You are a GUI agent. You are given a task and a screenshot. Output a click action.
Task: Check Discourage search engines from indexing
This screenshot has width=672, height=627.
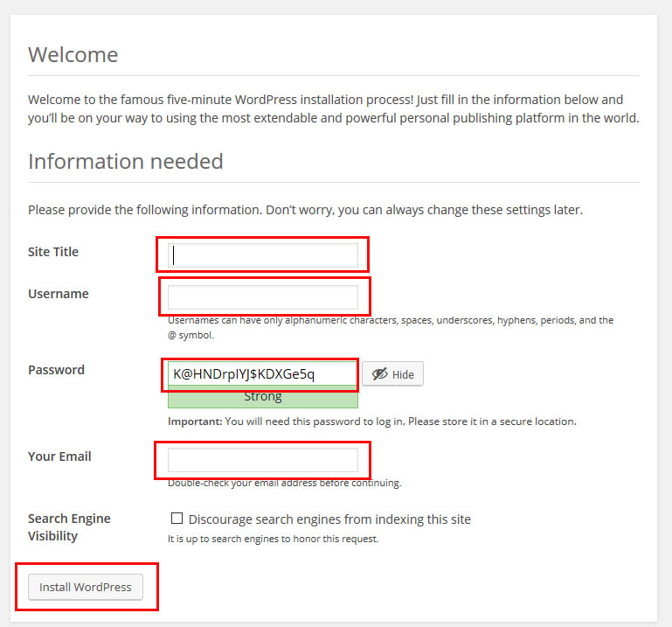click(177, 519)
